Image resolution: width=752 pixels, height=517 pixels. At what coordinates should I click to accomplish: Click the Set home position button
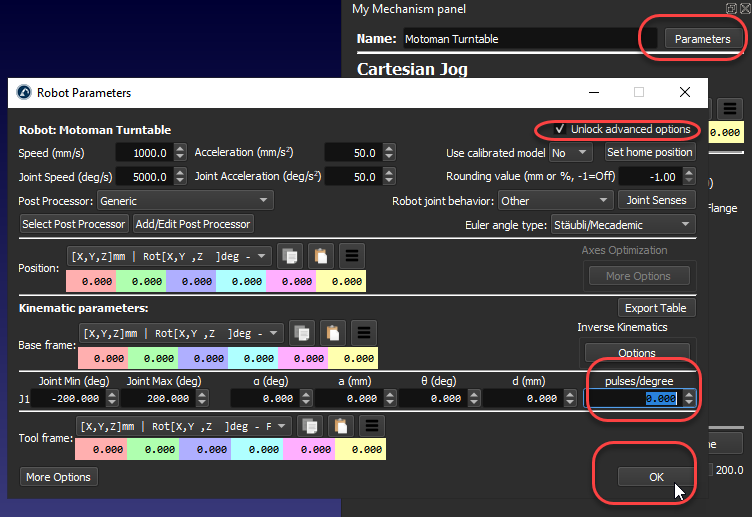point(649,153)
